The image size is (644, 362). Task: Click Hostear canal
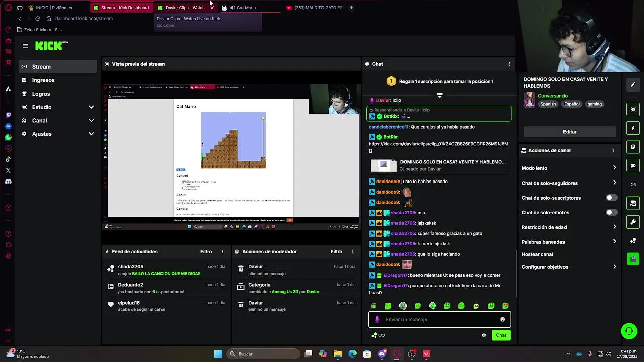pyautogui.click(x=537, y=254)
